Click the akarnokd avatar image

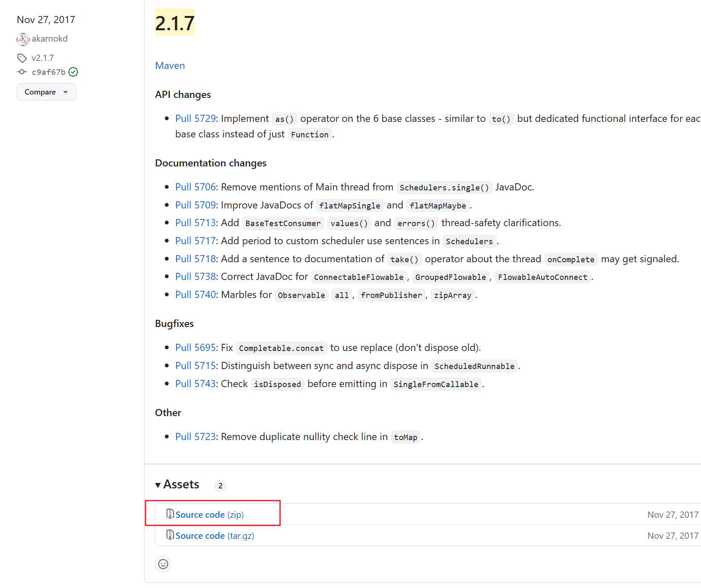[23, 39]
